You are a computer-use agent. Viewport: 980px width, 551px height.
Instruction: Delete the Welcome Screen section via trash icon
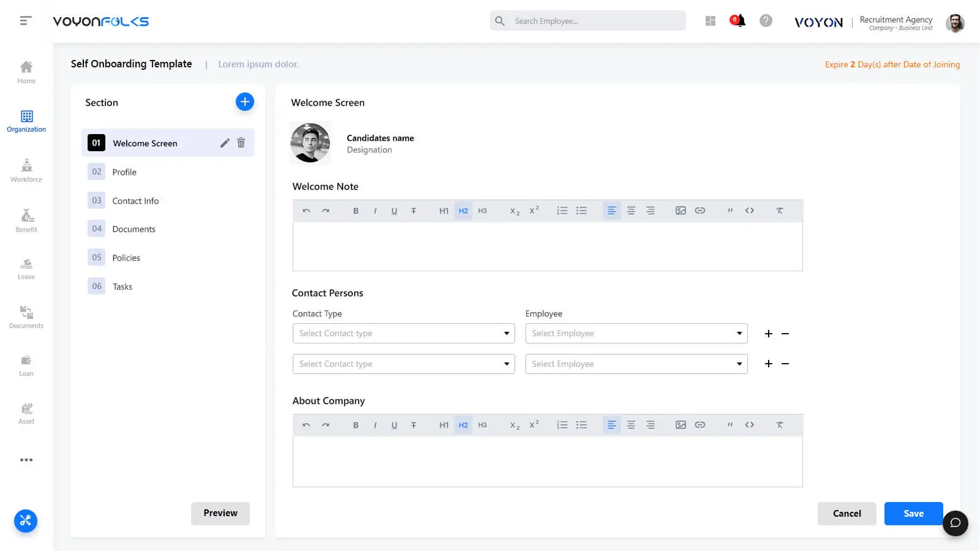241,143
